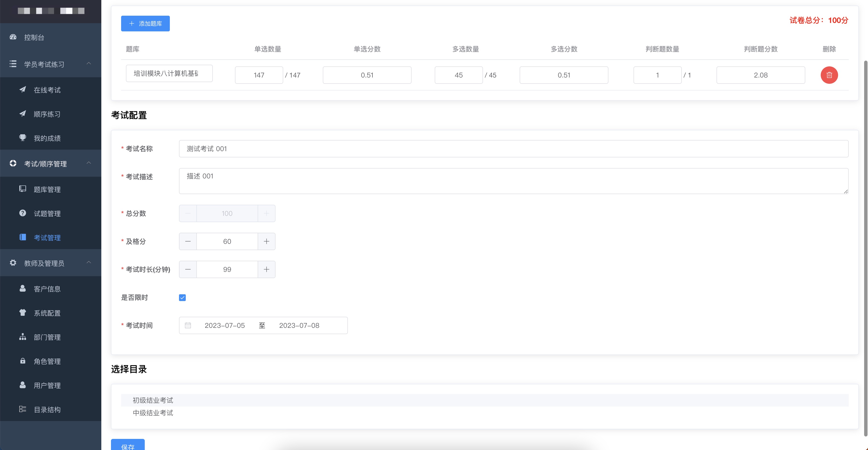This screenshot has width=868, height=450.
Task: Click the disabled 总分数 plus button
Action: click(267, 213)
